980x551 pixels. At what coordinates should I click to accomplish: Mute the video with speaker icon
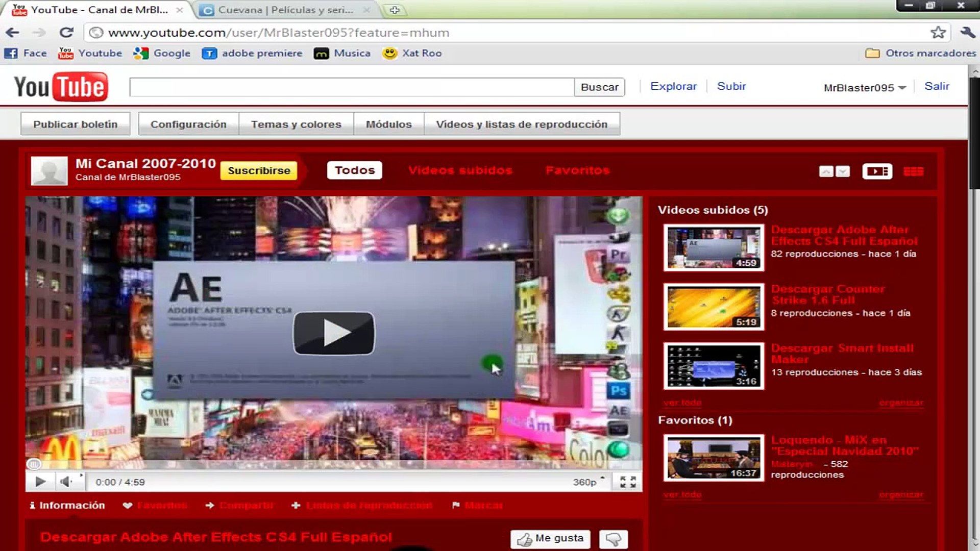pos(66,482)
